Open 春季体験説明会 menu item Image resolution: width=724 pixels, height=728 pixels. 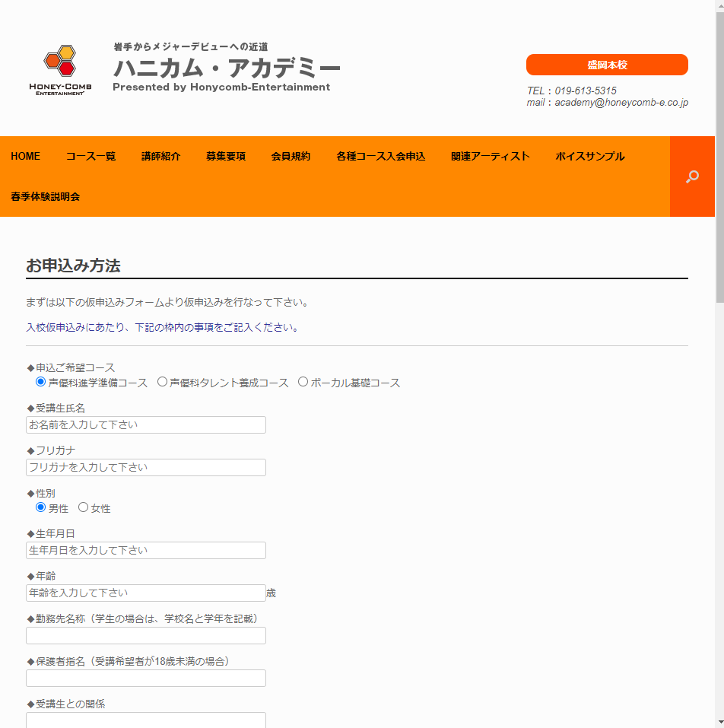(x=45, y=197)
